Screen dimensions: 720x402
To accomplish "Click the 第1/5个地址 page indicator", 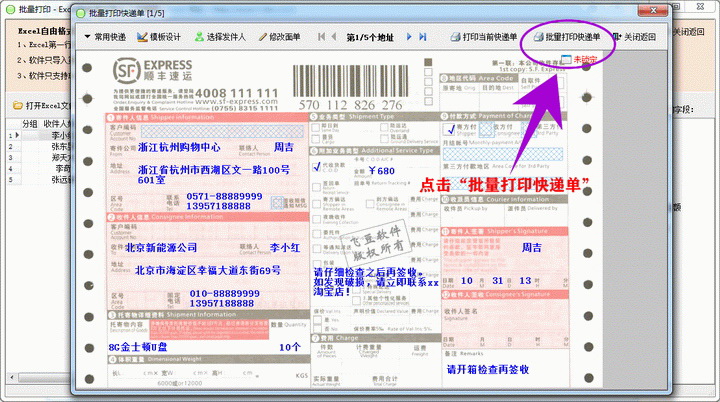I will (370, 38).
